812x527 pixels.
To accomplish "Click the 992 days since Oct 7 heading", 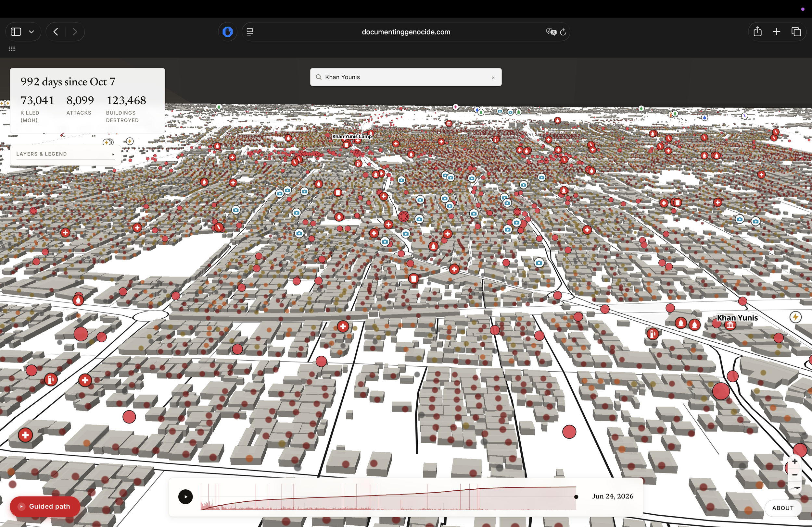I will [x=68, y=81].
